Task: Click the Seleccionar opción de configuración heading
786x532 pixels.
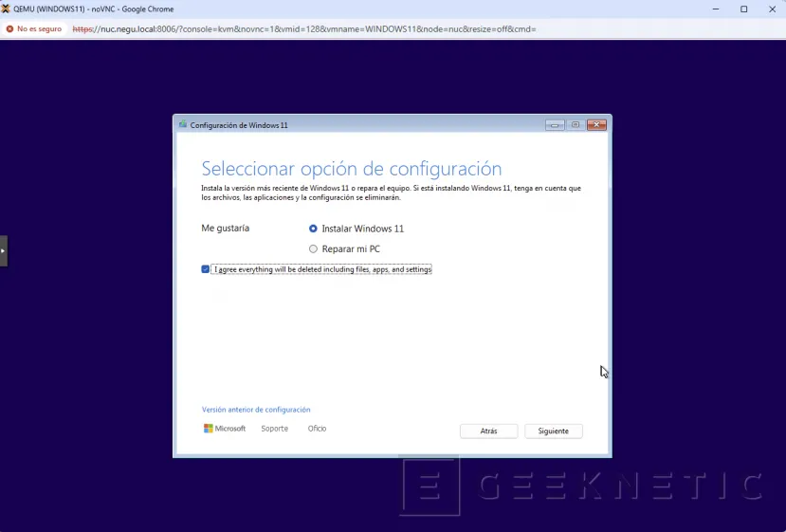Action: 352,169
